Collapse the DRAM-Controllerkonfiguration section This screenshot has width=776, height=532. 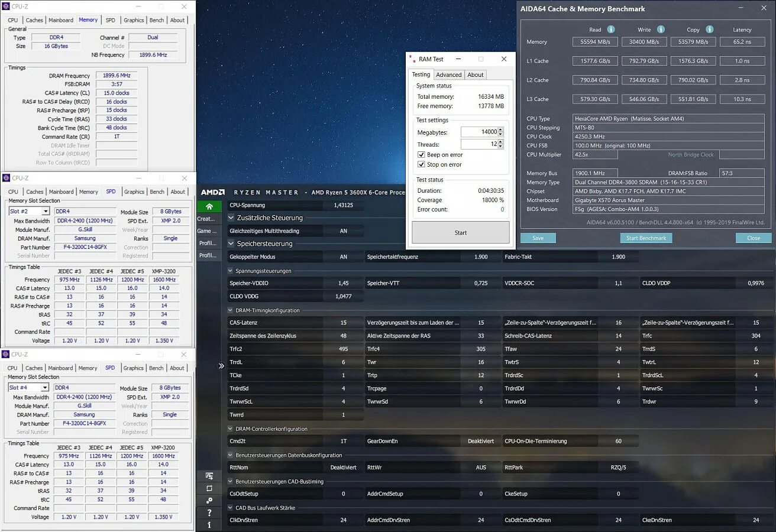(230, 429)
